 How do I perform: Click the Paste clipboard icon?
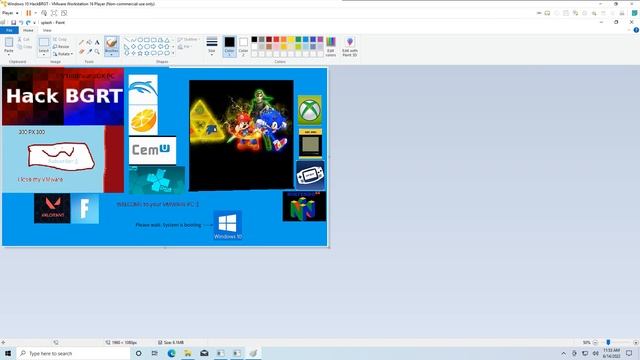[9, 42]
